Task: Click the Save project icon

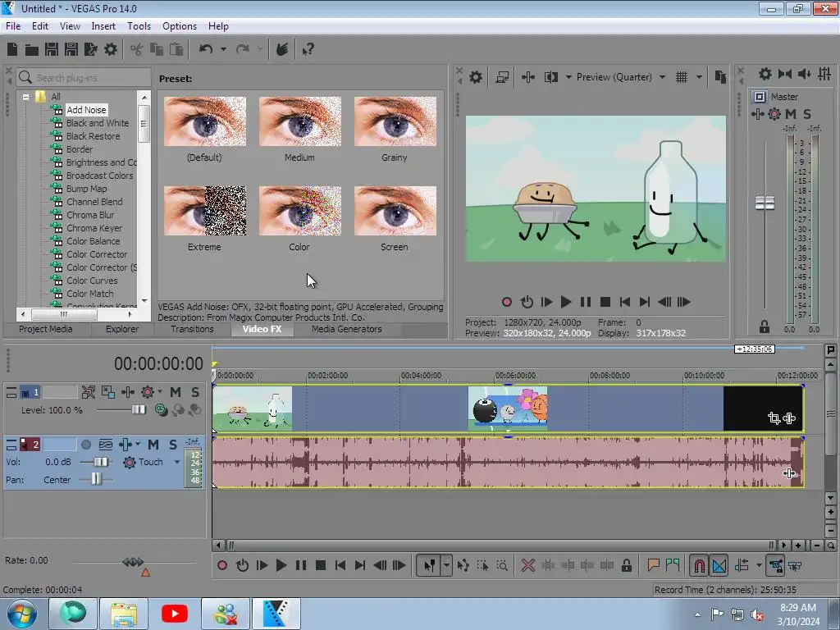Action: tap(52, 49)
